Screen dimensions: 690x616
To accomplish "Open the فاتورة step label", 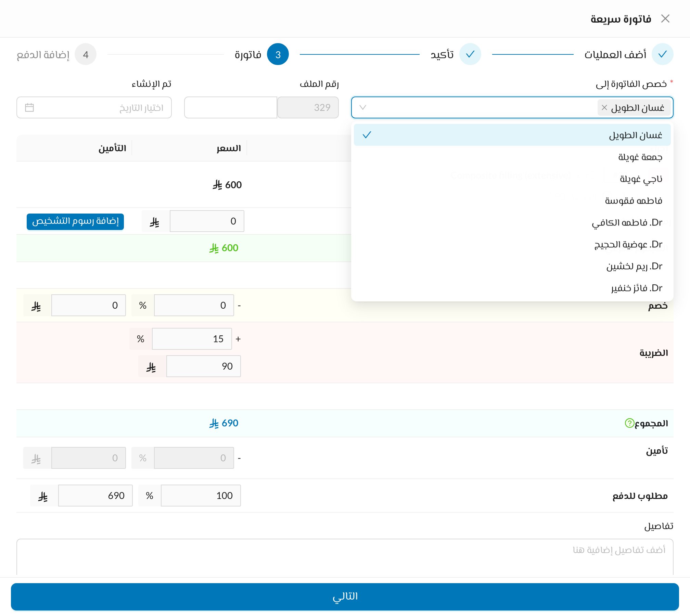I will pos(248,54).
